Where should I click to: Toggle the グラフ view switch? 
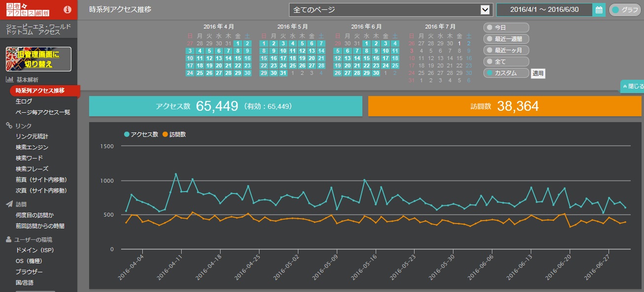point(625,10)
